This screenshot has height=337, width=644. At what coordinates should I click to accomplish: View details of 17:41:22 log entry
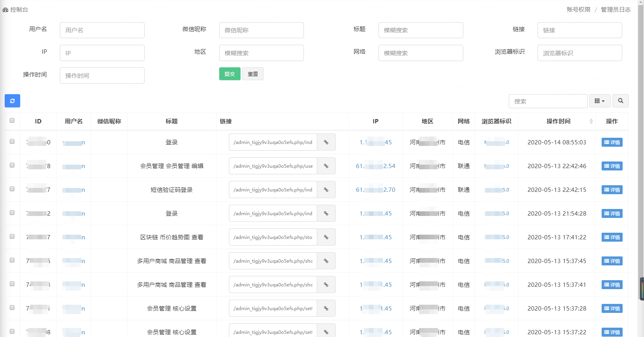612,237
